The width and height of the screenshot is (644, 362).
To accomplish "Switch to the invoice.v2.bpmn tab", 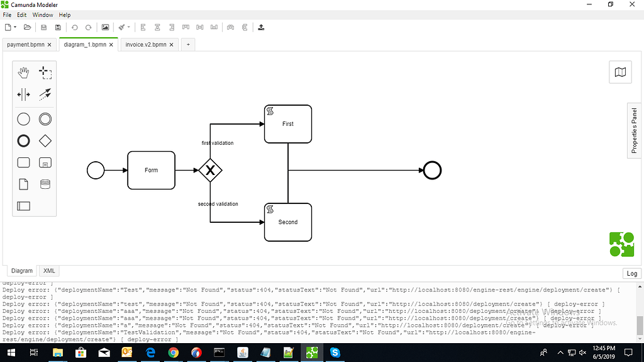I will [x=147, y=45].
